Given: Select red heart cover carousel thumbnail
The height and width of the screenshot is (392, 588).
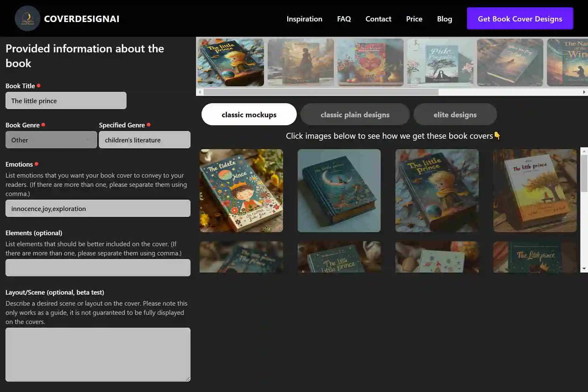Looking at the screenshot, I should coord(371,62).
